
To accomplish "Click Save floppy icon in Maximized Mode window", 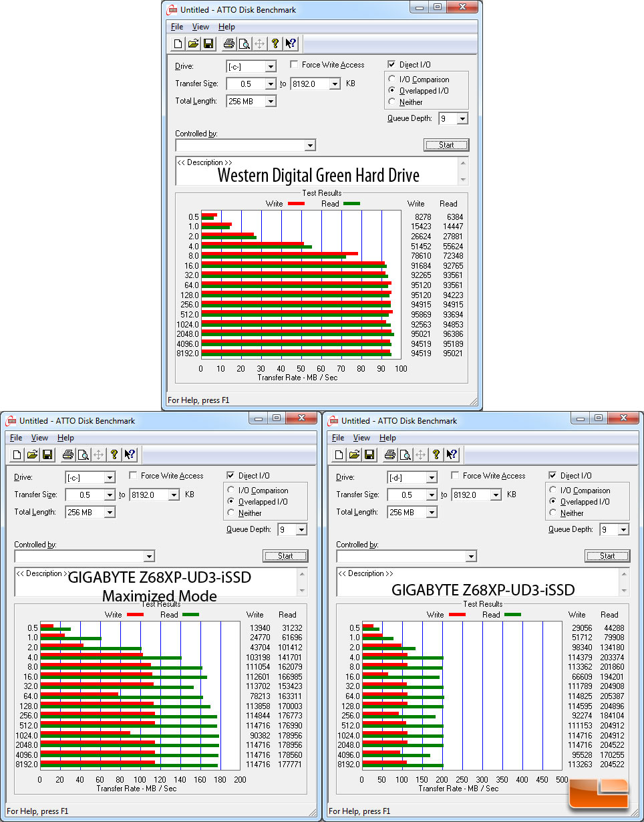I will (47, 455).
